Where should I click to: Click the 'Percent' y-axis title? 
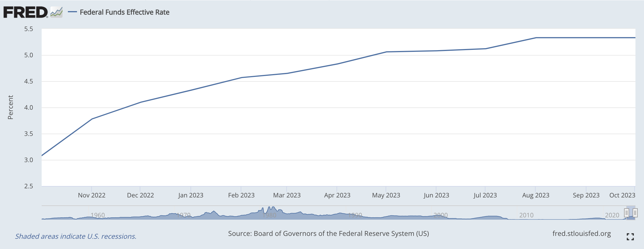pyautogui.click(x=11, y=107)
